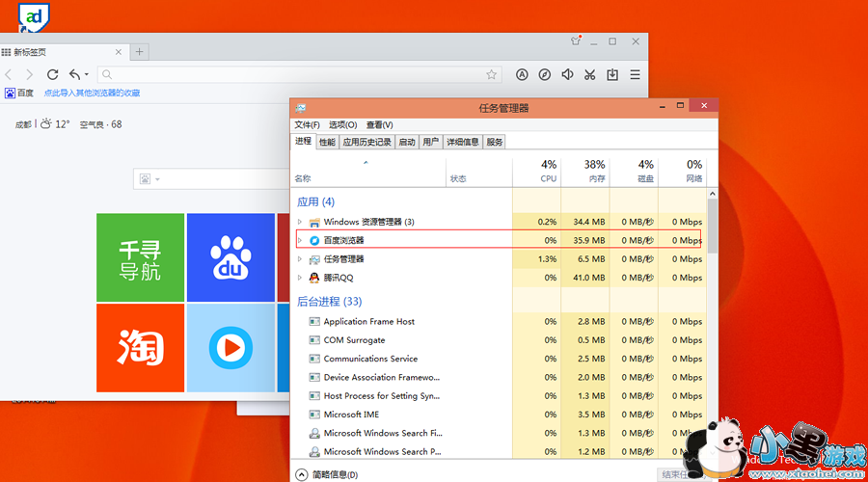
Task: Click the compass icon in browser toolbar
Action: (x=545, y=74)
